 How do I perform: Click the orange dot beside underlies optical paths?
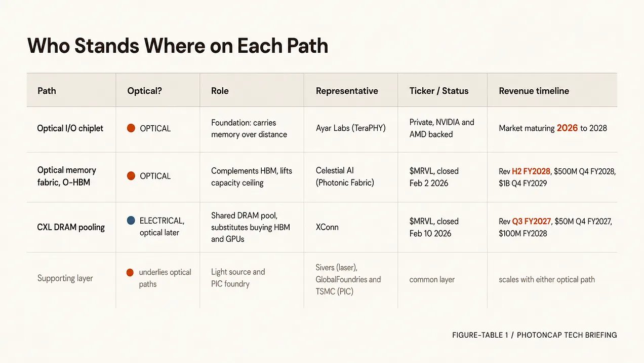(x=130, y=272)
